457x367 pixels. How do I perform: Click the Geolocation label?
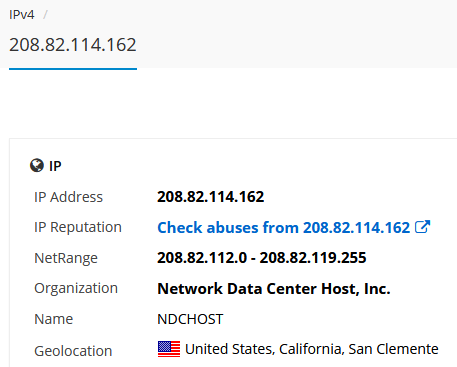click(x=73, y=351)
